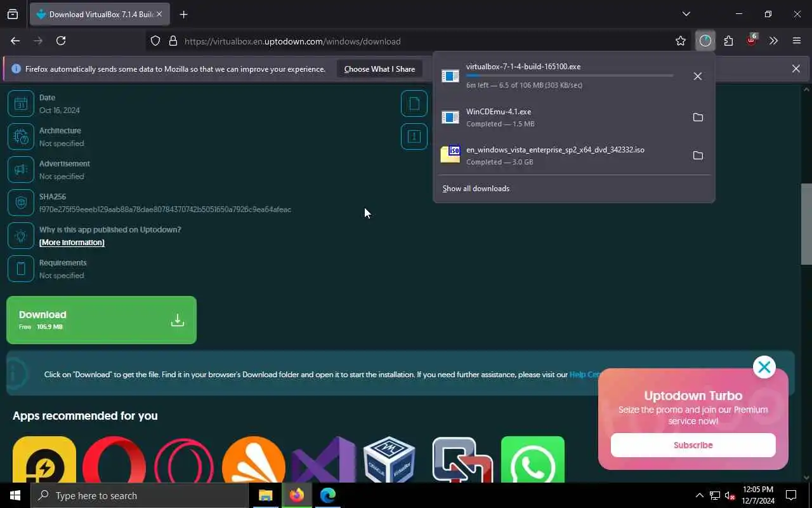Click the green Download button
812x508 pixels.
point(101,320)
